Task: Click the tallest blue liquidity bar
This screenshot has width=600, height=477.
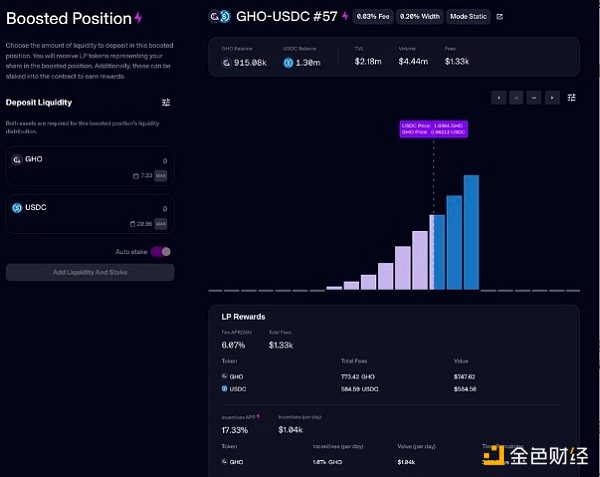Action: [x=471, y=232]
